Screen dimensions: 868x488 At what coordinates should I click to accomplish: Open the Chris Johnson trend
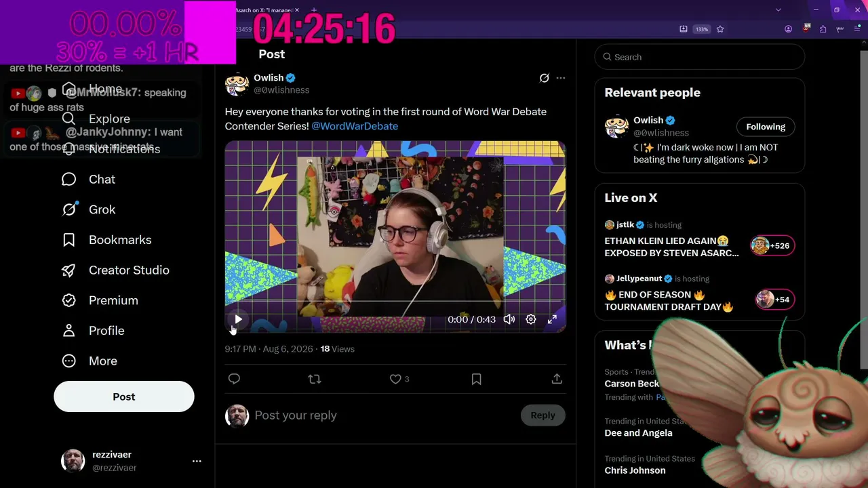pos(635,470)
